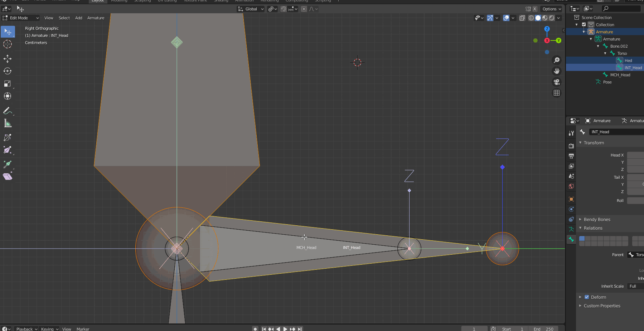
Task: Select the Rotate tool in the left toolbar
Action: (8, 71)
